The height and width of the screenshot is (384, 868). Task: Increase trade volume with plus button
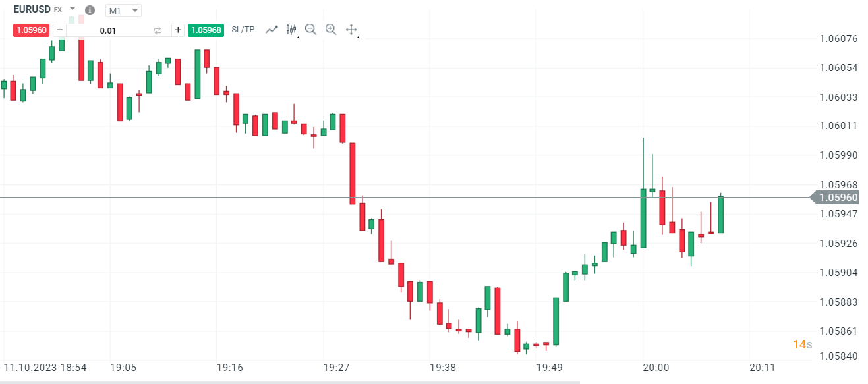pos(178,30)
